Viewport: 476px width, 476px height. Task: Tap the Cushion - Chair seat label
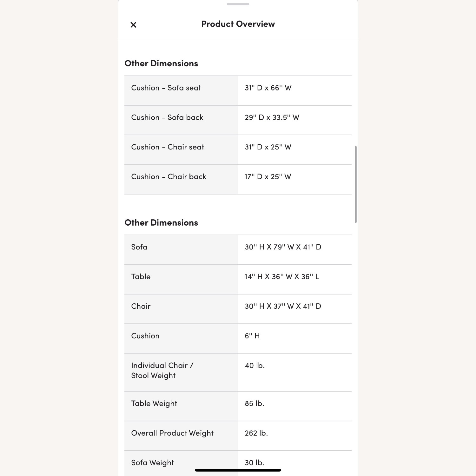tap(168, 147)
